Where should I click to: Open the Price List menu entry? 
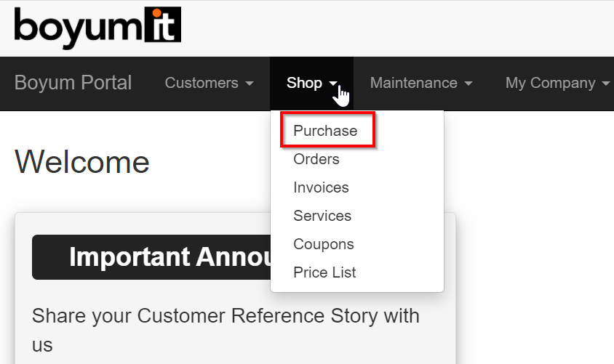click(324, 272)
